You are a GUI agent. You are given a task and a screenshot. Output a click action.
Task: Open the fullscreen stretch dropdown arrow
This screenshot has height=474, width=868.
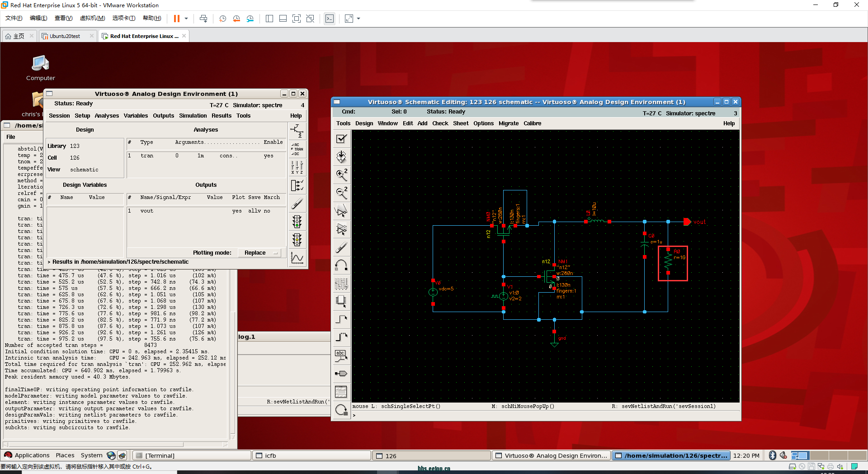359,19
